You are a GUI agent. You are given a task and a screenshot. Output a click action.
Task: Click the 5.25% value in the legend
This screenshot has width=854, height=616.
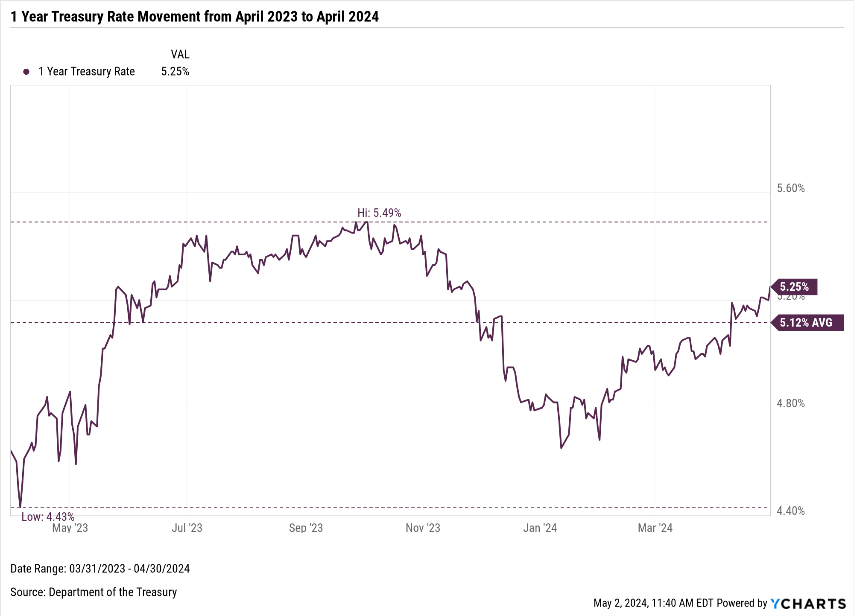tap(175, 72)
